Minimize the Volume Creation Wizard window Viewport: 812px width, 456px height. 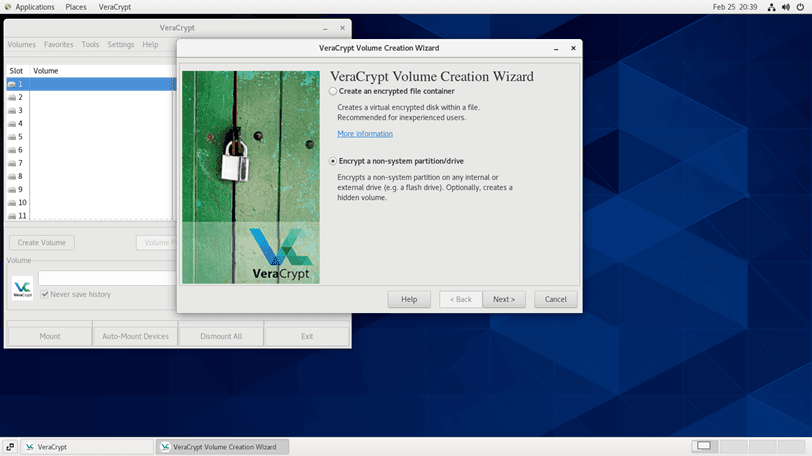click(556, 48)
